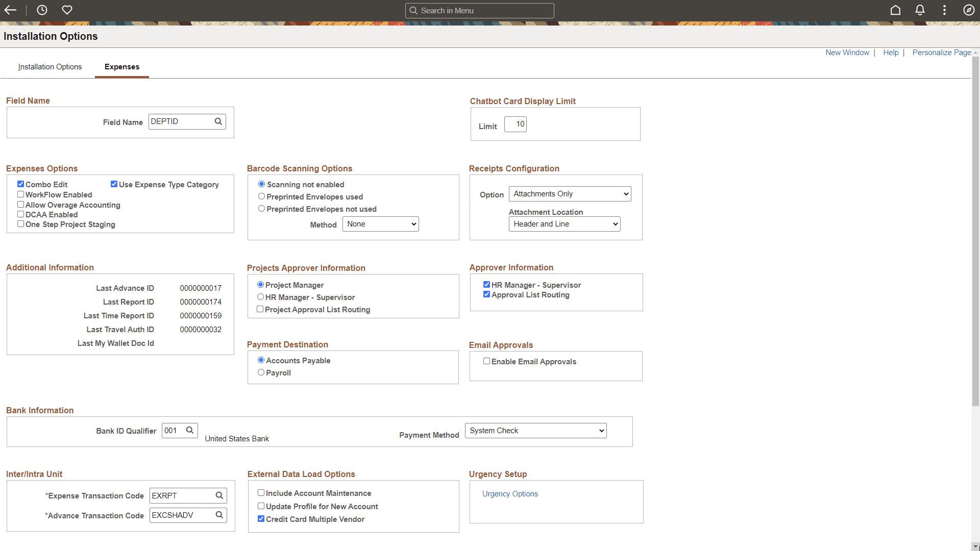Change the Payment Method dropdown
Image resolution: width=980 pixels, height=551 pixels.
pos(535,430)
